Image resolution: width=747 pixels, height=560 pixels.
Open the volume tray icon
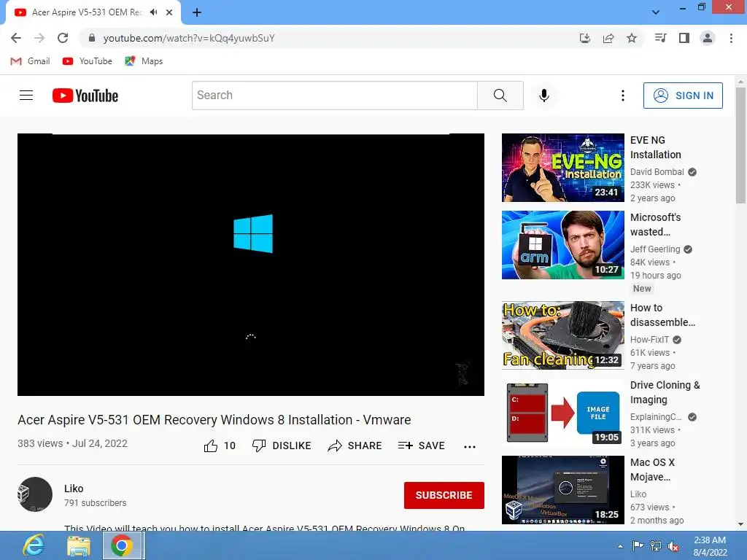pyautogui.click(x=673, y=546)
